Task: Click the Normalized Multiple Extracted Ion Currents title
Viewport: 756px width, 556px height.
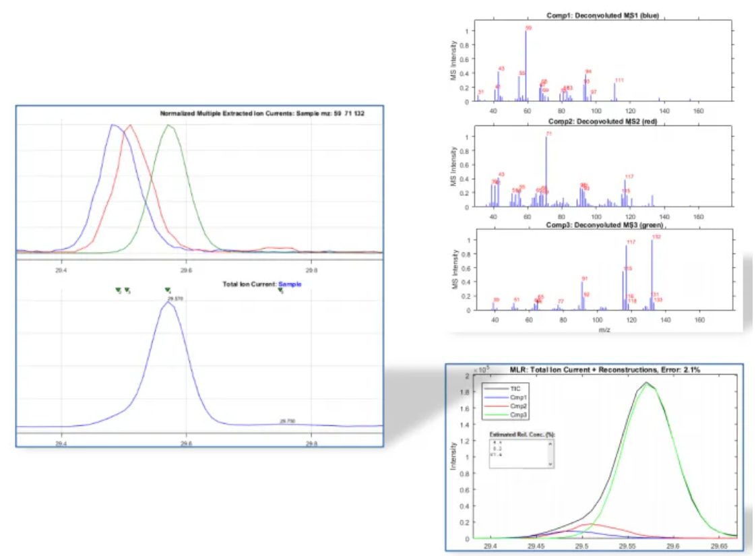Action: (262, 113)
